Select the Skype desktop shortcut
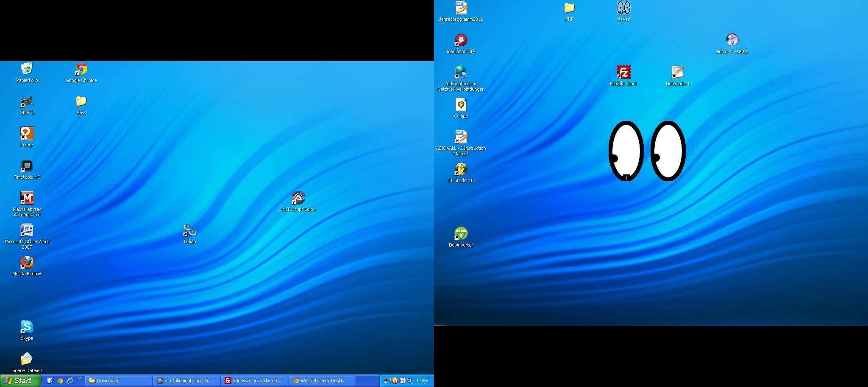Viewport: 868px width, 387px height. click(x=27, y=327)
